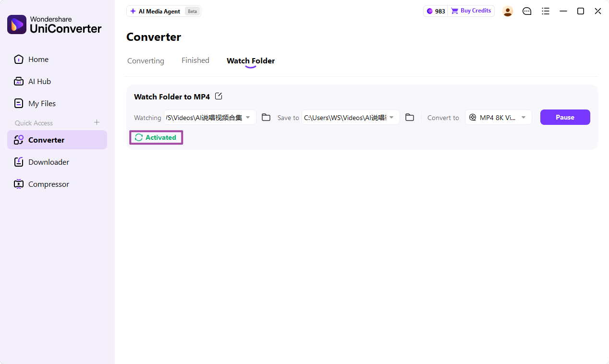Viewport: 609px width, 364px height.
Task: Click the Compressor sidebar icon
Action: pos(19,184)
